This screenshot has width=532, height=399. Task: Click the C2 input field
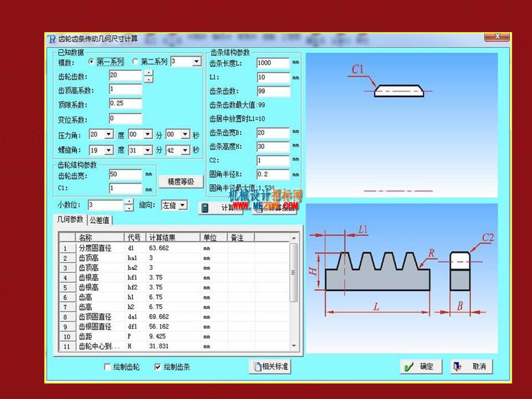click(273, 161)
